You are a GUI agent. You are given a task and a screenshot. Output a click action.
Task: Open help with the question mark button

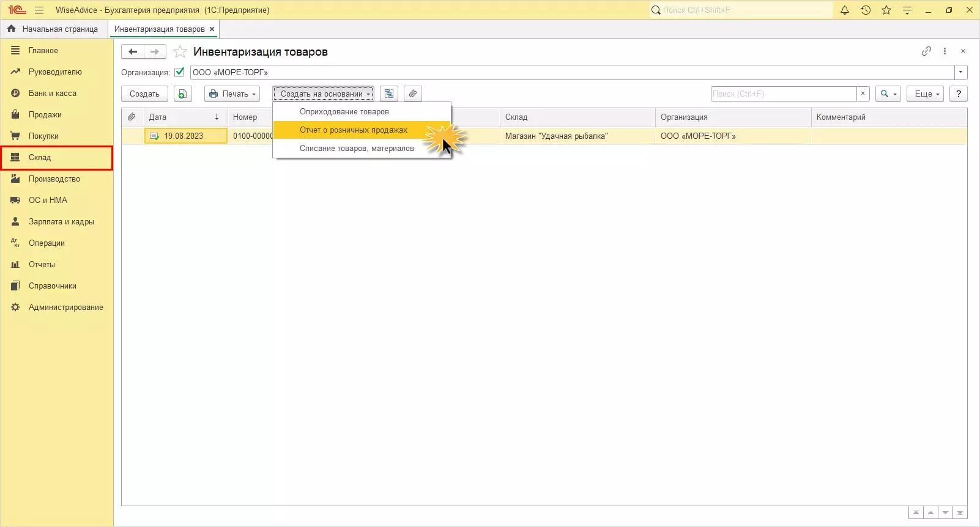(x=959, y=94)
